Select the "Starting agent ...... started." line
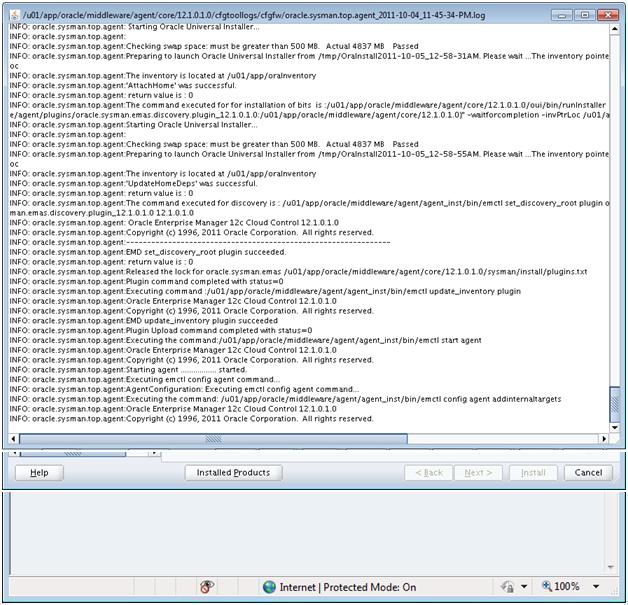This screenshot has width=628, height=605. tap(128, 370)
